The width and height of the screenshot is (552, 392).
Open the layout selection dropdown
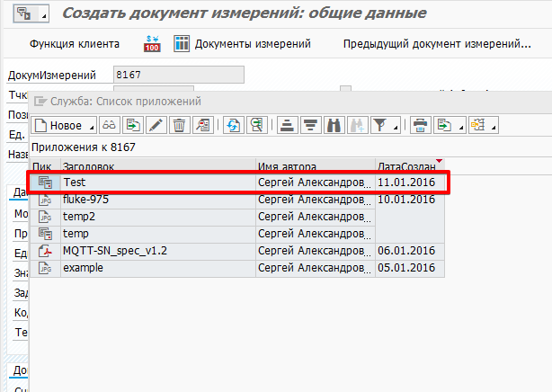[x=493, y=126]
